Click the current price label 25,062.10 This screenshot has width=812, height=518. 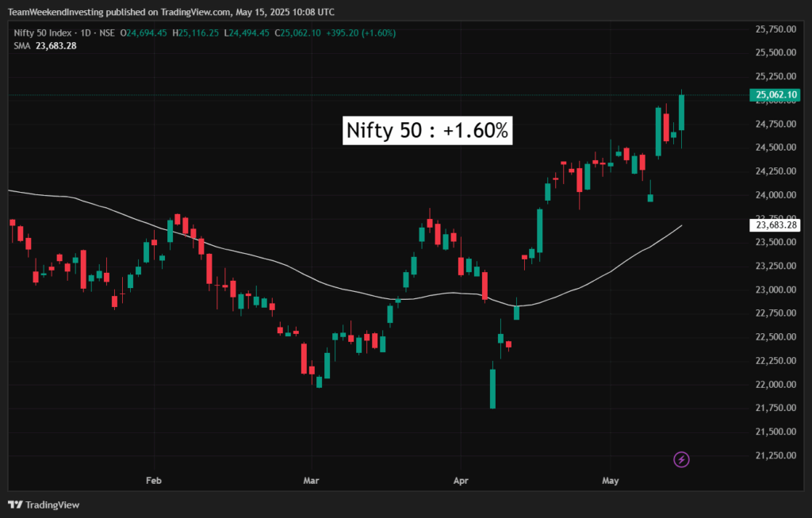pos(776,94)
